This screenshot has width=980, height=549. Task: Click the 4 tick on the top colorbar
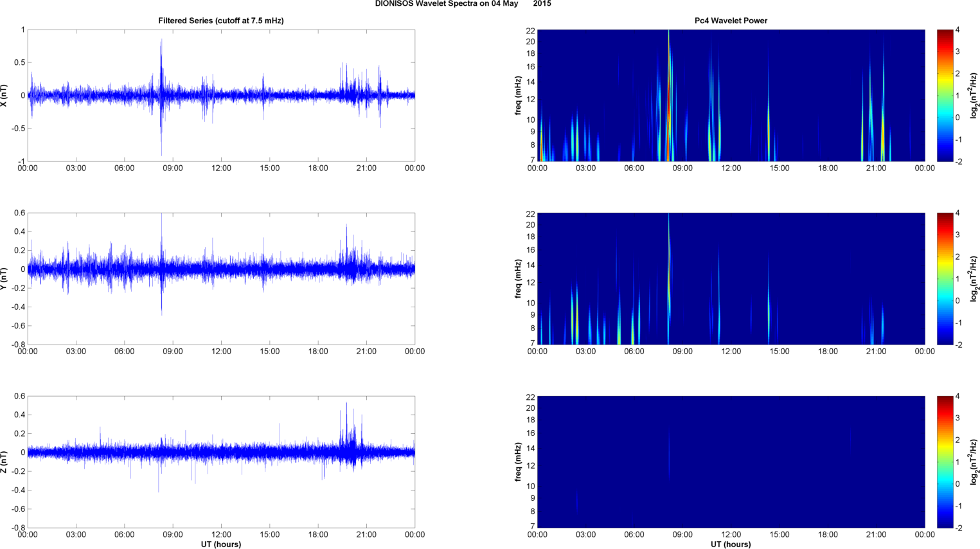[x=958, y=30]
